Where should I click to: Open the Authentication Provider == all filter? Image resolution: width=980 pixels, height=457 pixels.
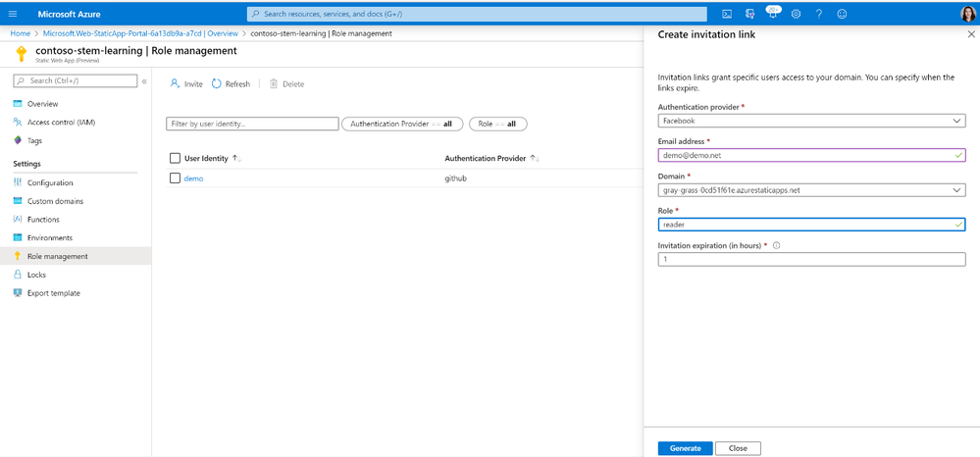pyautogui.click(x=402, y=124)
